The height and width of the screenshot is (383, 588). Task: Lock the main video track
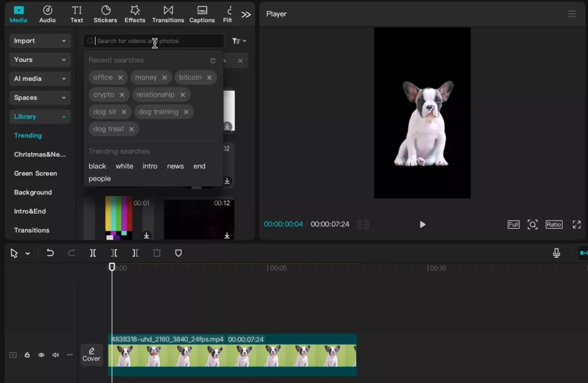(x=27, y=355)
